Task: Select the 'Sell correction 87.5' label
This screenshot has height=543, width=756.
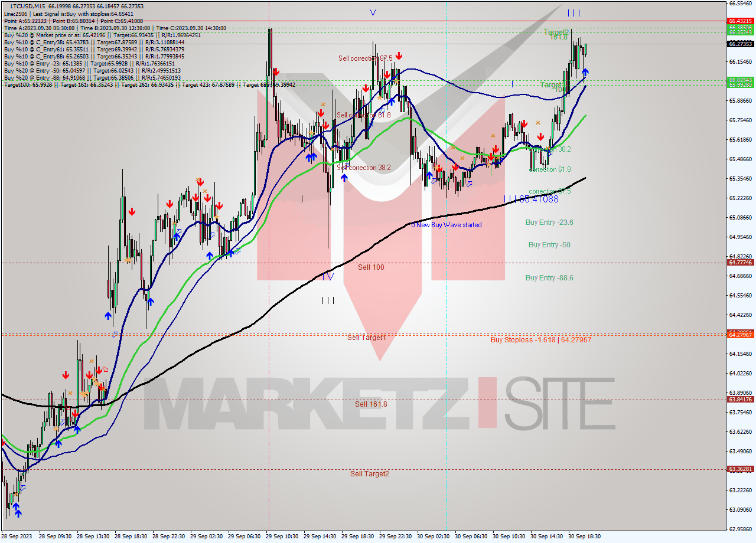Action: coord(366,58)
